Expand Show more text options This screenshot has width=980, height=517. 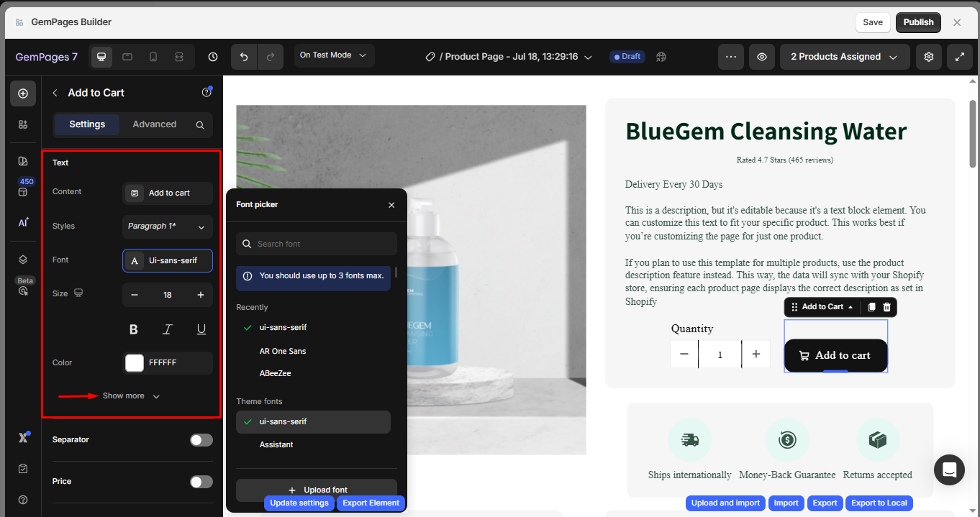coord(131,396)
